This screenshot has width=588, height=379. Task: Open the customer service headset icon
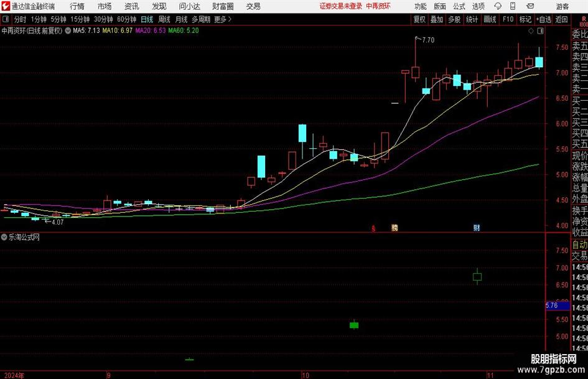click(498, 6)
